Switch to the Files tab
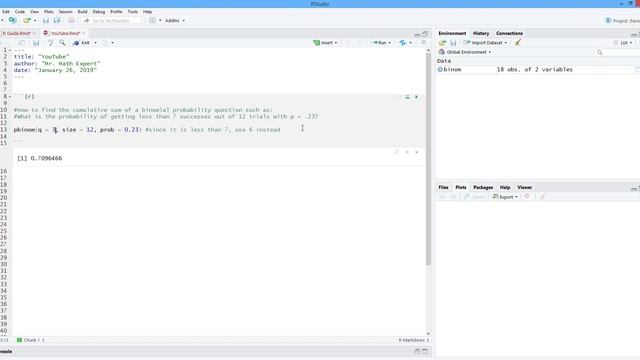Image resolution: width=640 pixels, height=360 pixels. 443,187
